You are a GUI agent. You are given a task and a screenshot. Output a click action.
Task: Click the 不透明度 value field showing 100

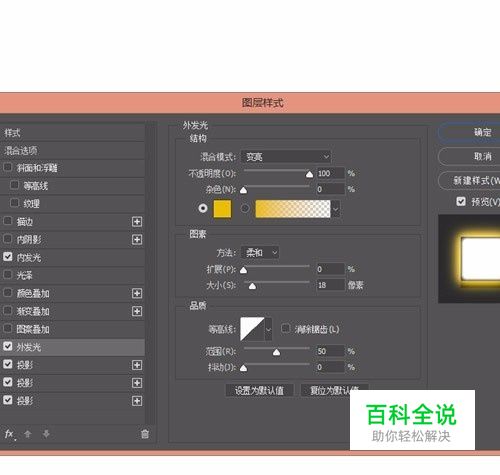click(x=330, y=173)
